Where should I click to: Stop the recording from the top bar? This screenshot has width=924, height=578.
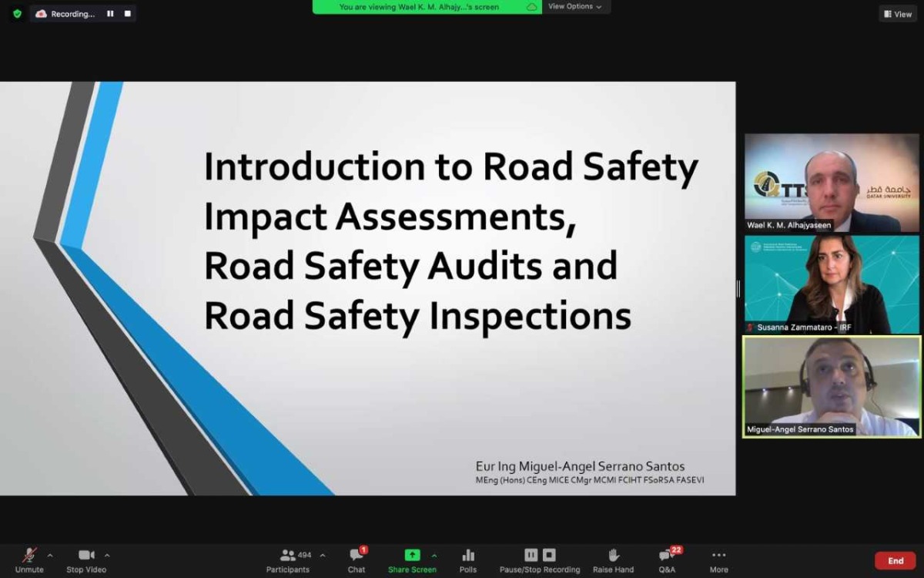127,14
